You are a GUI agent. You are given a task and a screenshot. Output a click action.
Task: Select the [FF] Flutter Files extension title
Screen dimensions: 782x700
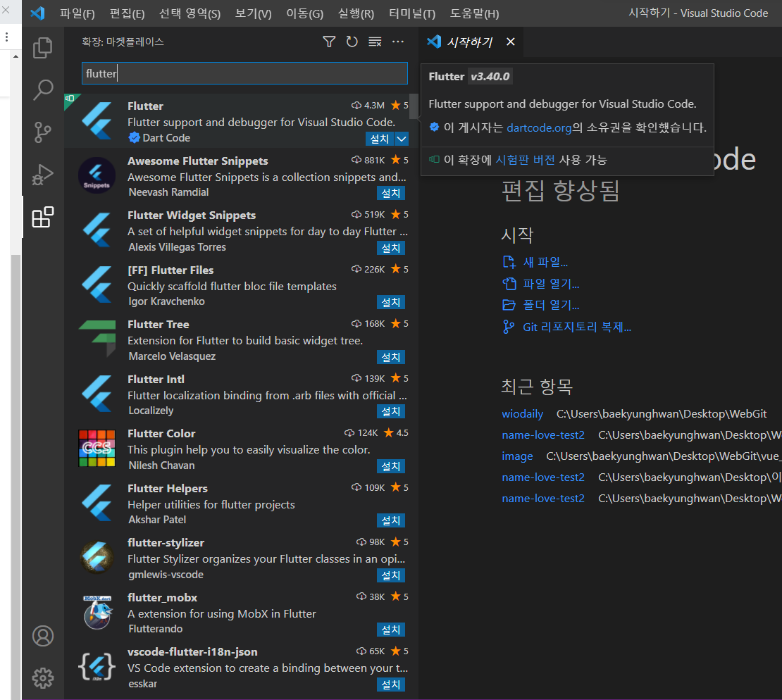(170, 270)
